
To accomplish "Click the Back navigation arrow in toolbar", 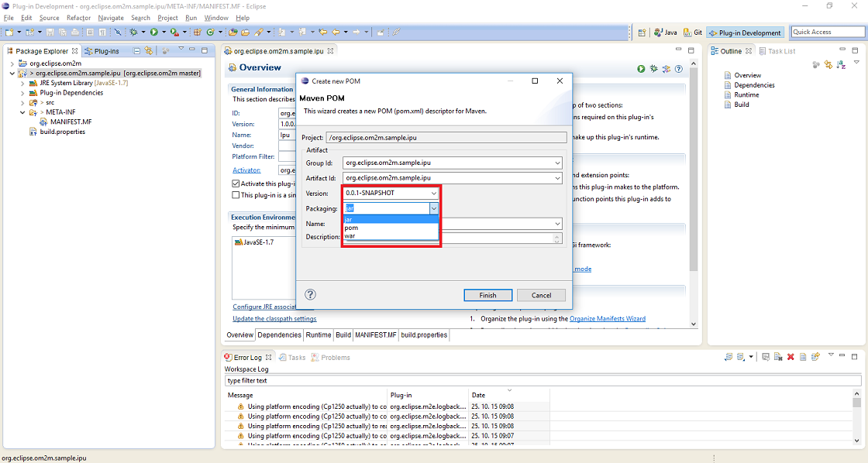I will click(336, 32).
